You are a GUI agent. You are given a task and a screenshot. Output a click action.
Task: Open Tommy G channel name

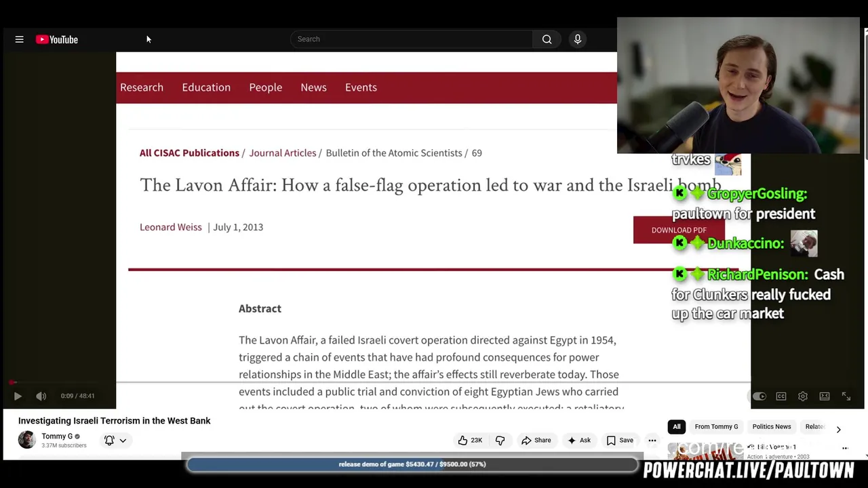57,436
